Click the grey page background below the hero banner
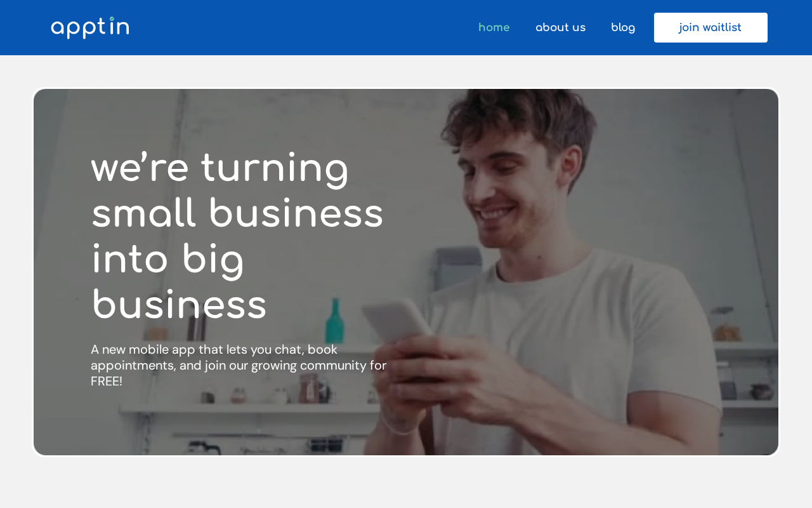This screenshot has height=508, width=812. pyautogui.click(x=406, y=483)
